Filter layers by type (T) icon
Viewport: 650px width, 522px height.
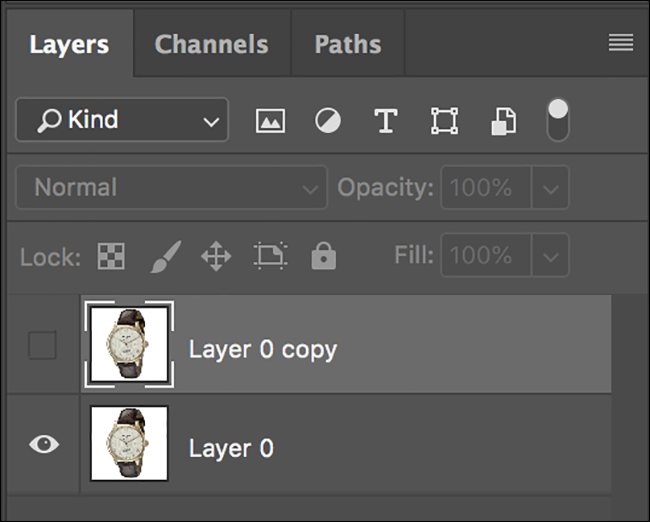[x=385, y=122]
